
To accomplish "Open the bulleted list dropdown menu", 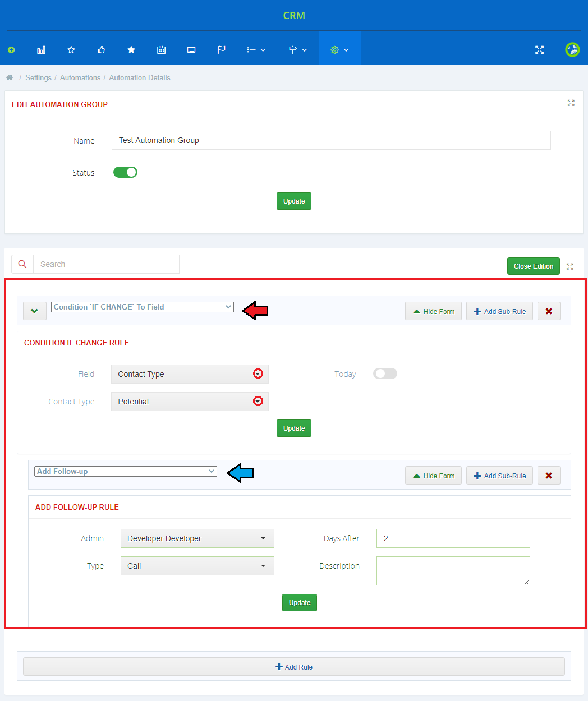I will (256, 50).
